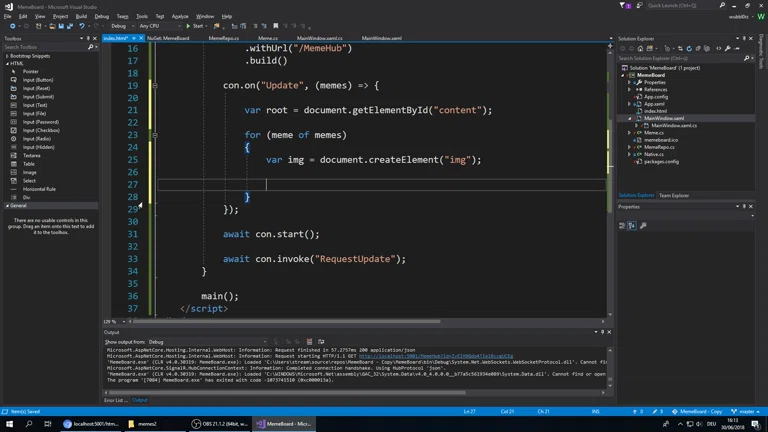Open the Analyze menu
This screenshot has width=768, height=432.
click(180, 16)
